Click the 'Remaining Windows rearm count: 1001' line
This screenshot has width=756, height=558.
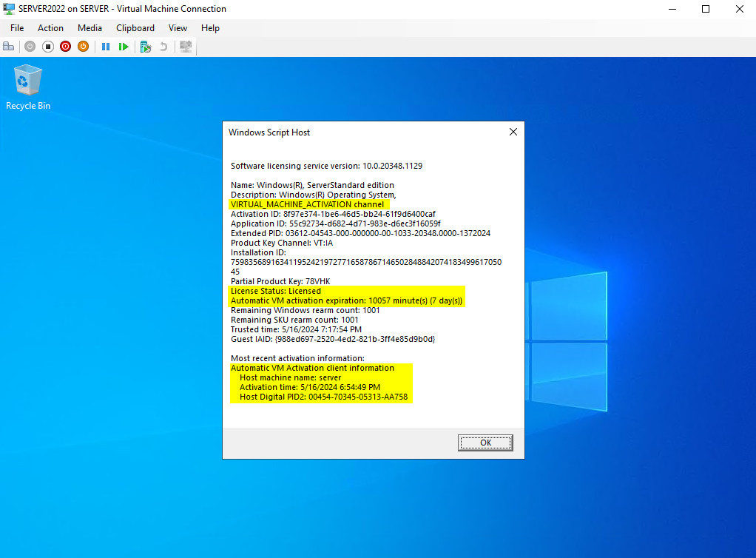pyautogui.click(x=306, y=310)
